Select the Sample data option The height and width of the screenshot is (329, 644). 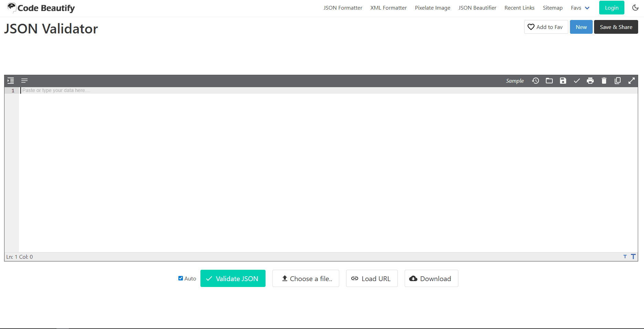click(x=515, y=81)
